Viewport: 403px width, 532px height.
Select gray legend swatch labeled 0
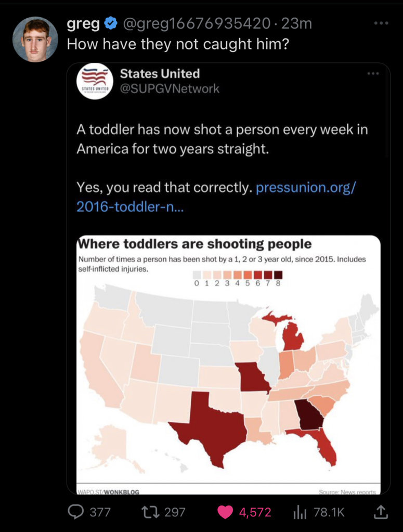click(197, 275)
